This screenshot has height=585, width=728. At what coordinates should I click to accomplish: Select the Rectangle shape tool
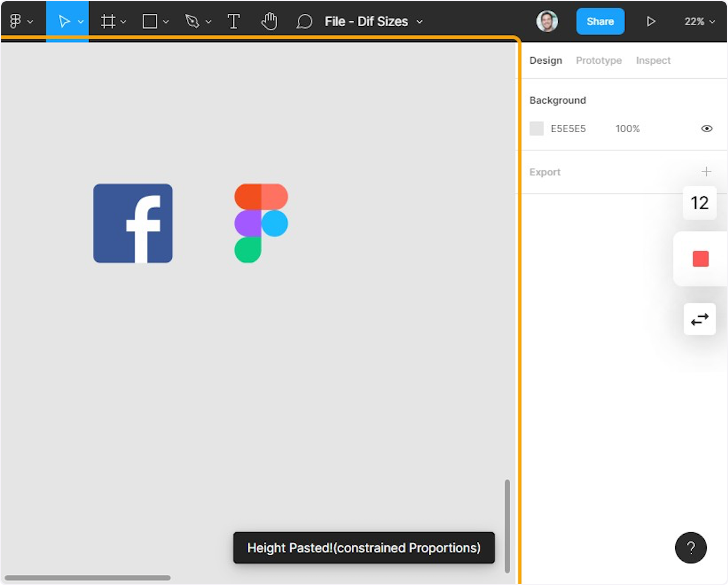pyautogui.click(x=150, y=22)
